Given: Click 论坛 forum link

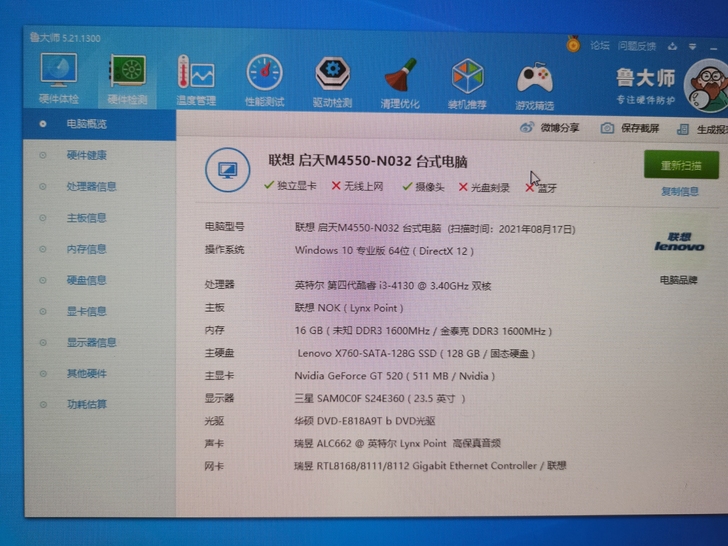Looking at the screenshot, I should pyautogui.click(x=599, y=46).
